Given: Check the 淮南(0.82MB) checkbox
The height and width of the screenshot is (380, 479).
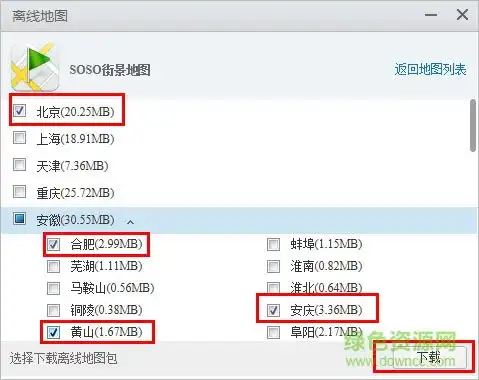Looking at the screenshot, I should 273,266.
